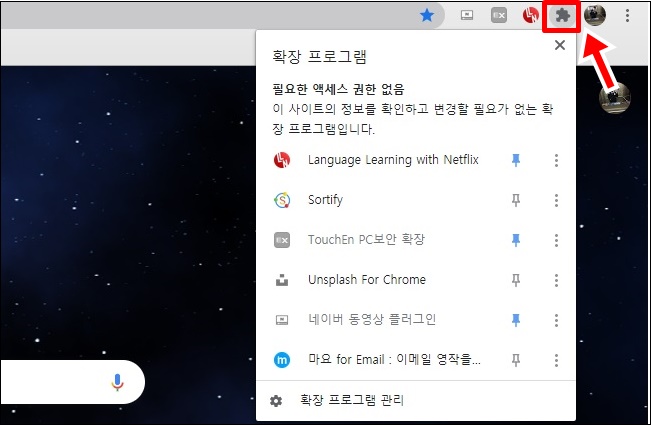The width and height of the screenshot is (651, 425).
Task: Unpin 네이버 동영상 플러그인 extension
Action: [516, 320]
